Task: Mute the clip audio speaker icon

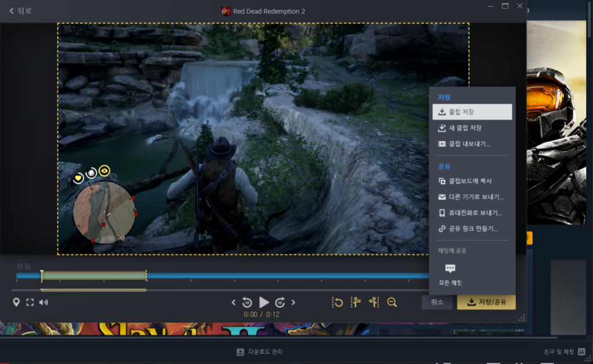Action: click(44, 302)
